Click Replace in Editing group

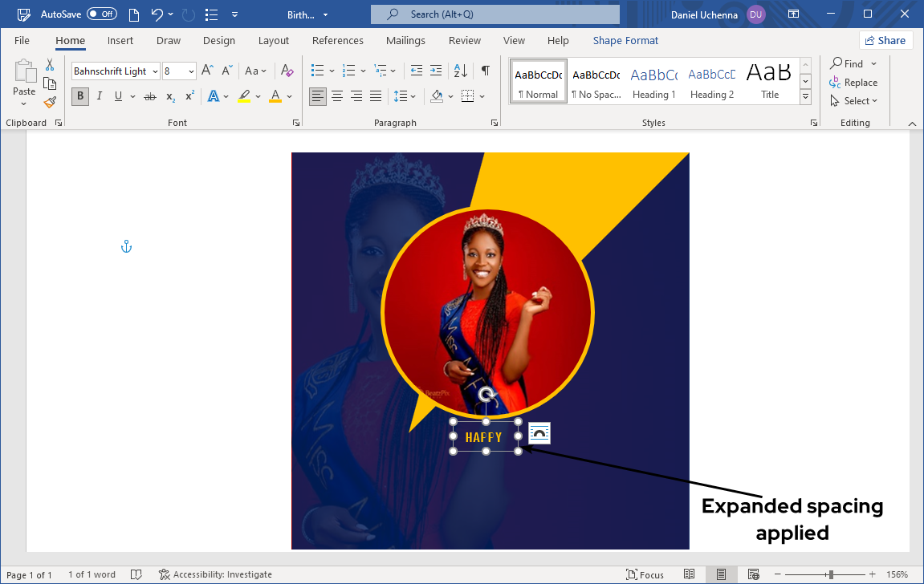pyautogui.click(x=853, y=83)
